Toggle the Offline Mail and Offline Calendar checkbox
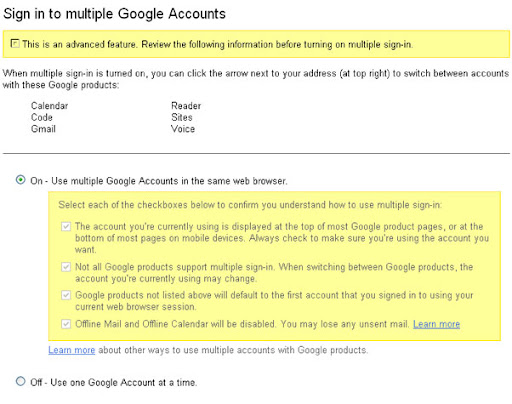Image resolution: width=512 pixels, height=404 pixels. pyautogui.click(x=66, y=324)
